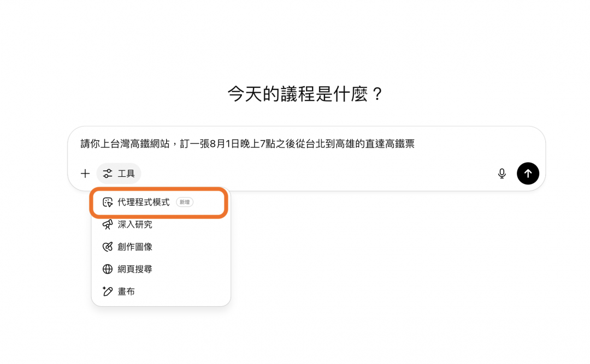Screen dimensions: 590x364
Task: Click the telescope icon beside 深入研究
Action: [x=108, y=224]
